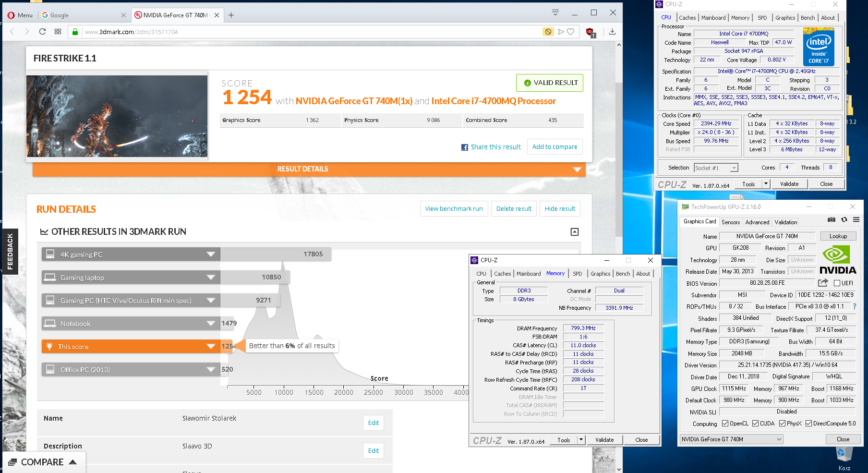Open new browser tab
The height and width of the screenshot is (473, 868).
tap(231, 15)
